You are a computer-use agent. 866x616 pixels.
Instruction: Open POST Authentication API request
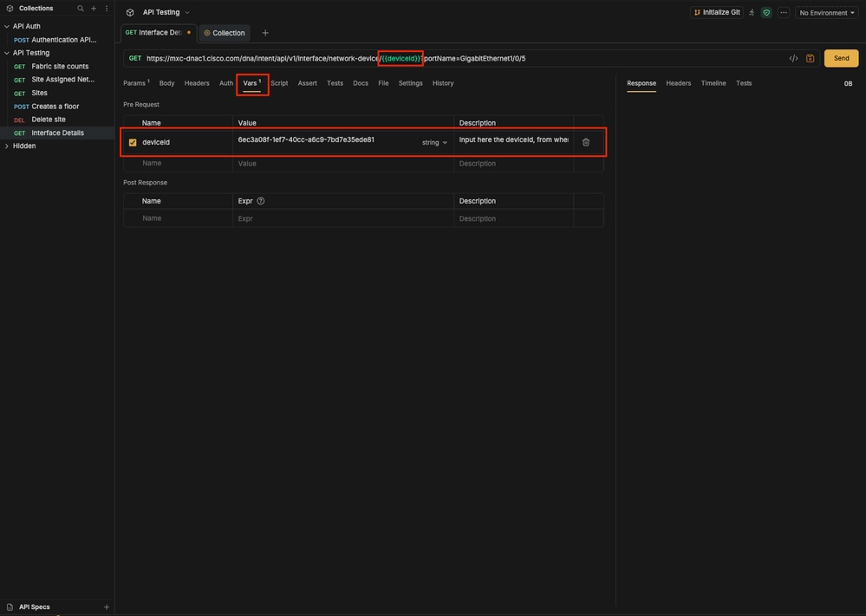click(x=55, y=40)
